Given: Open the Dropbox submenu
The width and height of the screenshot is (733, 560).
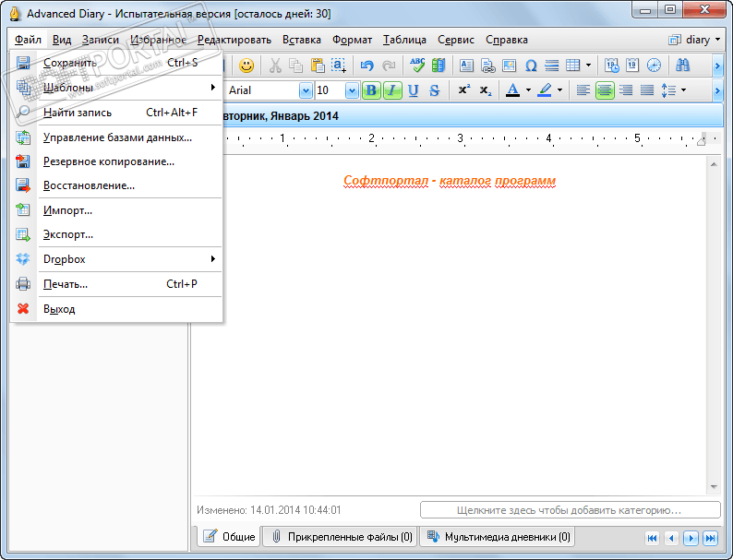Looking at the screenshot, I should pyautogui.click(x=115, y=258).
